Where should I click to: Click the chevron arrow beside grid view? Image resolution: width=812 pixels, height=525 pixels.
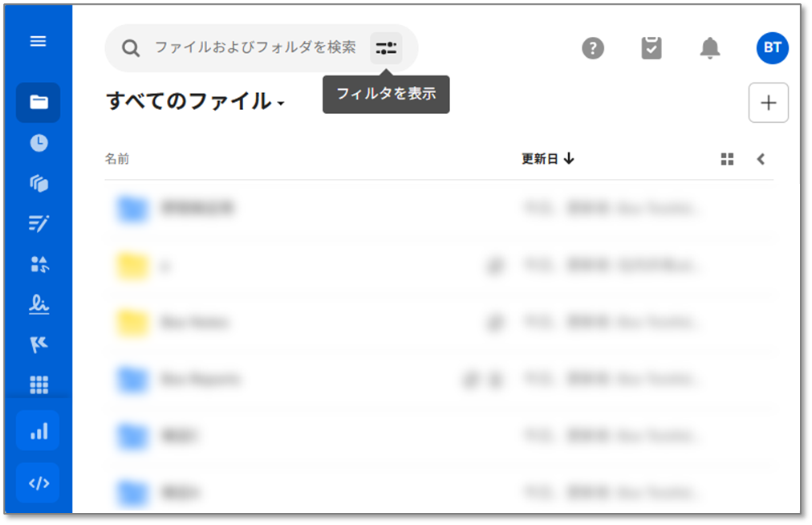pos(761,159)
